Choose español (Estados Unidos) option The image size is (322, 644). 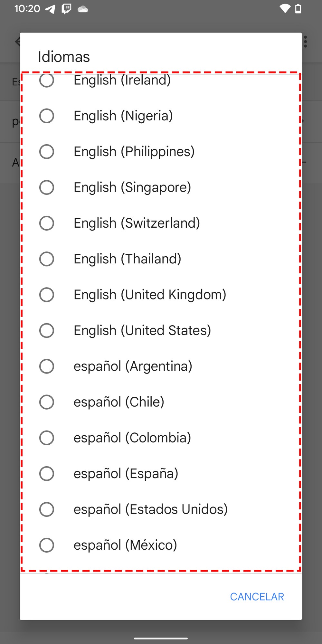click(47, 509)
